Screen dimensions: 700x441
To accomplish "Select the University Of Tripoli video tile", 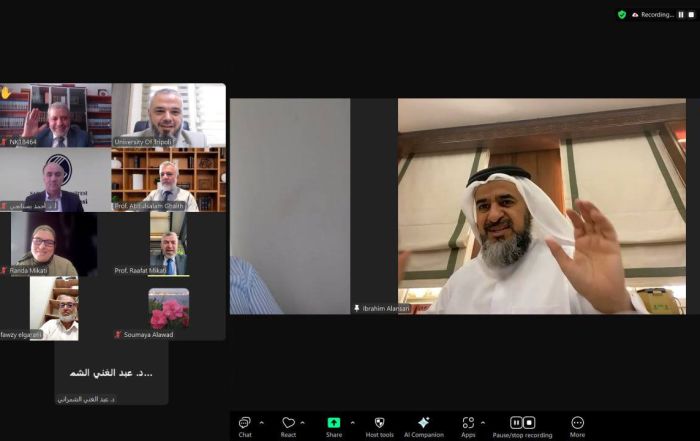I will pyautogui.click(x=168, y=115).
